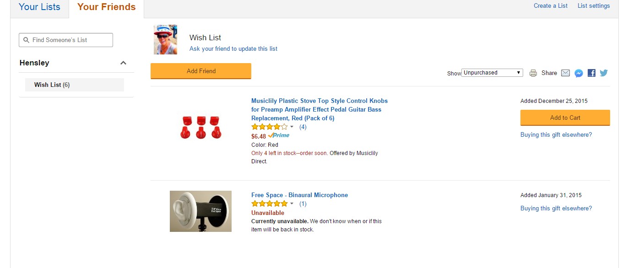Click the print list icon

pos(533,73)
